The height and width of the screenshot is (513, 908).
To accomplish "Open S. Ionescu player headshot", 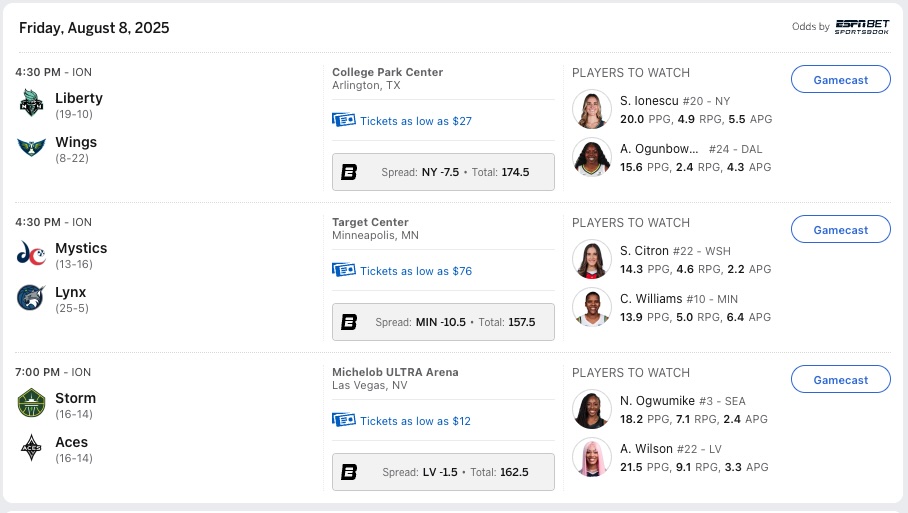I will 592,109.
